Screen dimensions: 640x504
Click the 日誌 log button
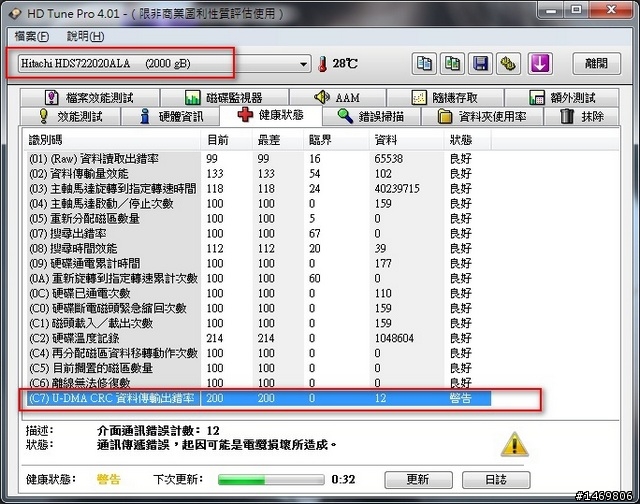click(496, 479)
